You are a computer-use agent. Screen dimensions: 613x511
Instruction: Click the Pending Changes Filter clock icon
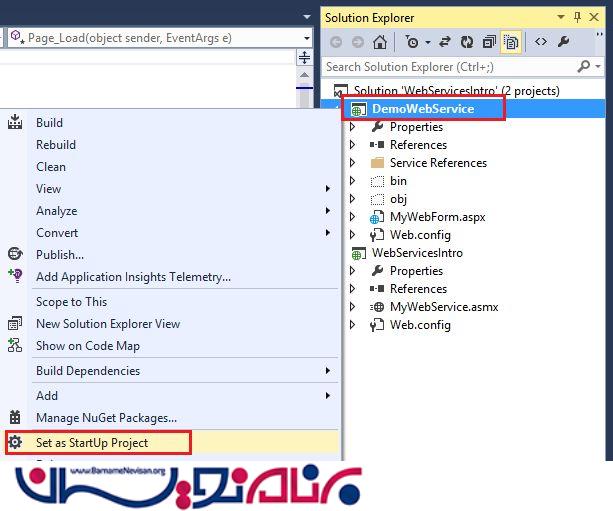tap(411, 42)
